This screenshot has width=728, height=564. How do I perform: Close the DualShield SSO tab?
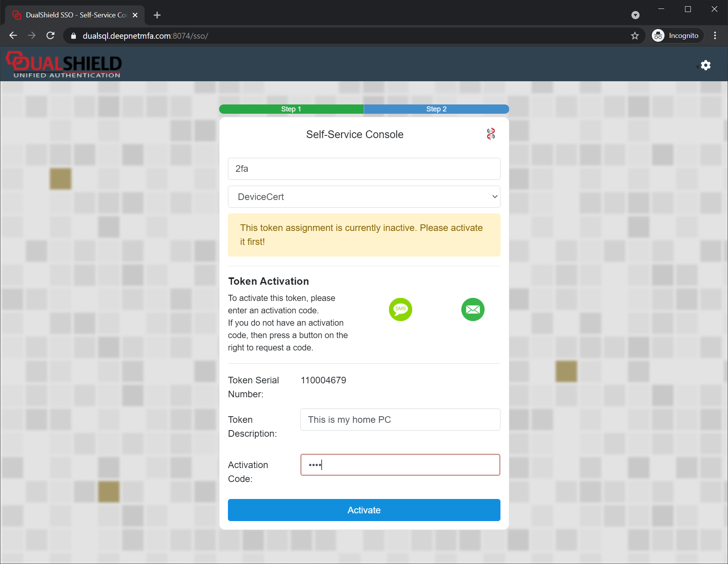[135, 15]
